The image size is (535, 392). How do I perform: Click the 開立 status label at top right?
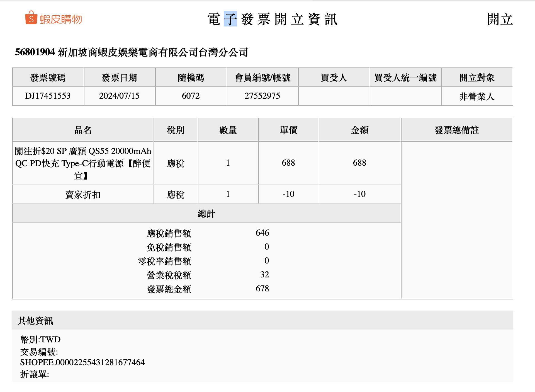click(500, 19)
